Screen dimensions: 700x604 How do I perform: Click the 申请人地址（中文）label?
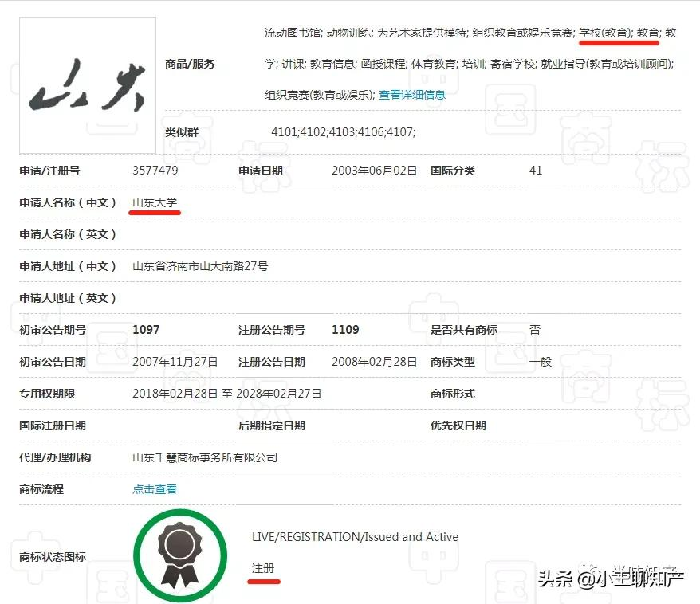pos(68,266)
